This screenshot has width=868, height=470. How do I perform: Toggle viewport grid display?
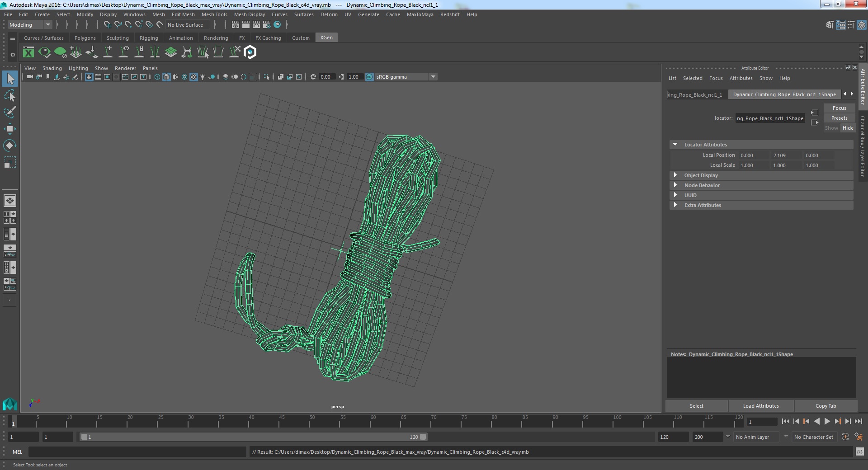[89, 77]
